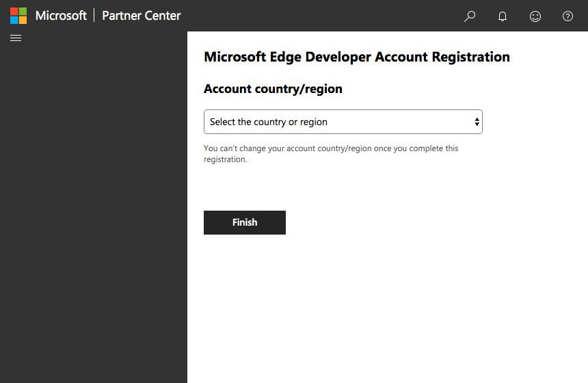The height and width of the screenshot is (383, 588).
Task: Click the smiley feedback icon
Action: pyautogui.click(x=535, y=16)
